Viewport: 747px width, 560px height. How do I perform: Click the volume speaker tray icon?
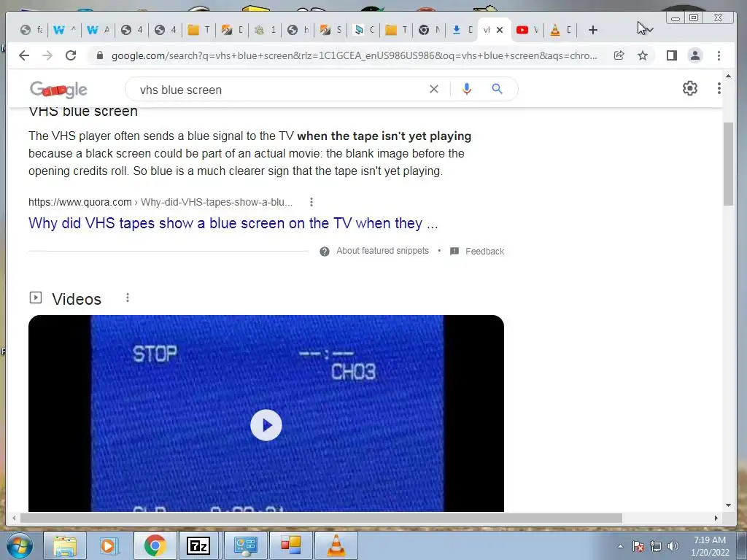(673, 546)
